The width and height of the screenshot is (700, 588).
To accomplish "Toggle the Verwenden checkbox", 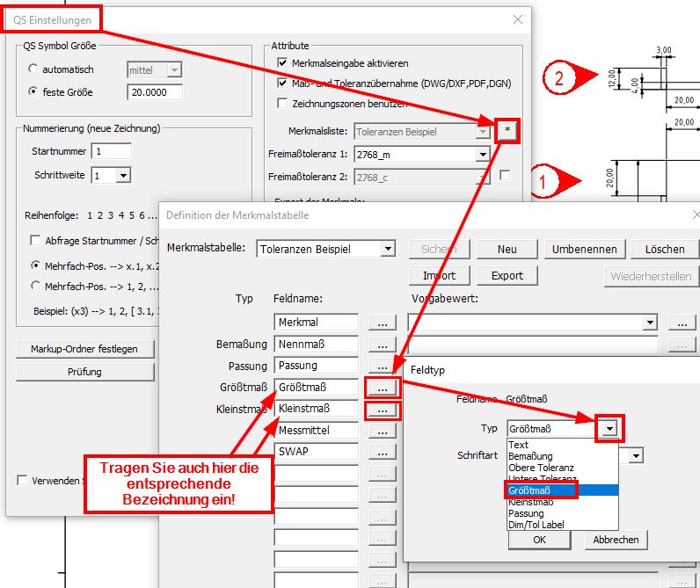I will pyautogui.click(x=22, y=480).
